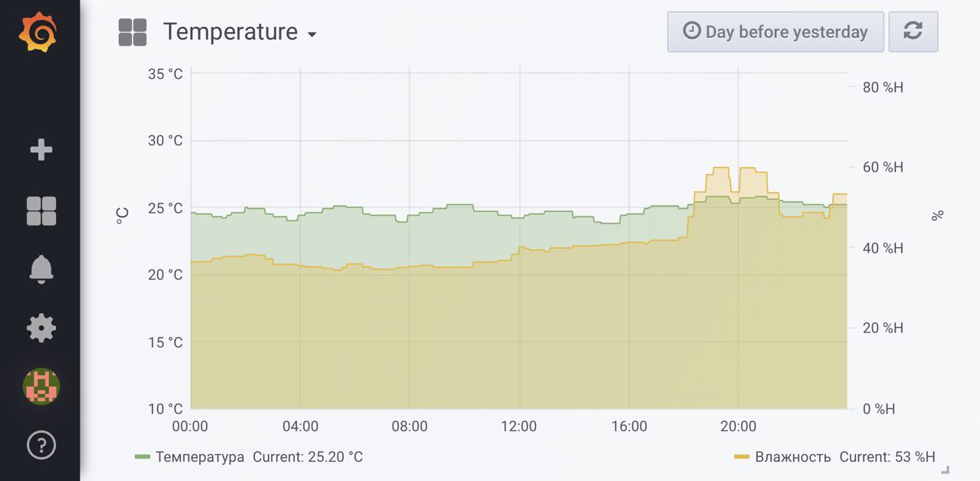980x481 pixels.
Task: Click the user avatar icon
Action: coord(41,386)
